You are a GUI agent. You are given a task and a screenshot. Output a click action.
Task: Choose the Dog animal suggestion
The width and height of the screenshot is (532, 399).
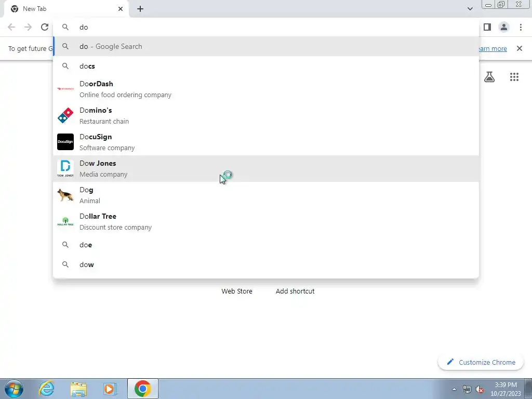click(266, 195)
